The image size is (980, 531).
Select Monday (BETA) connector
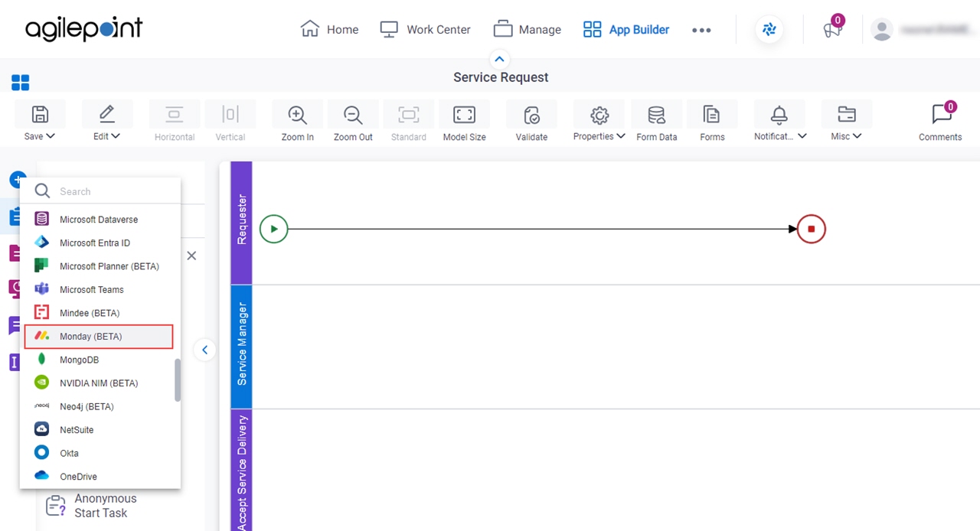100,337
